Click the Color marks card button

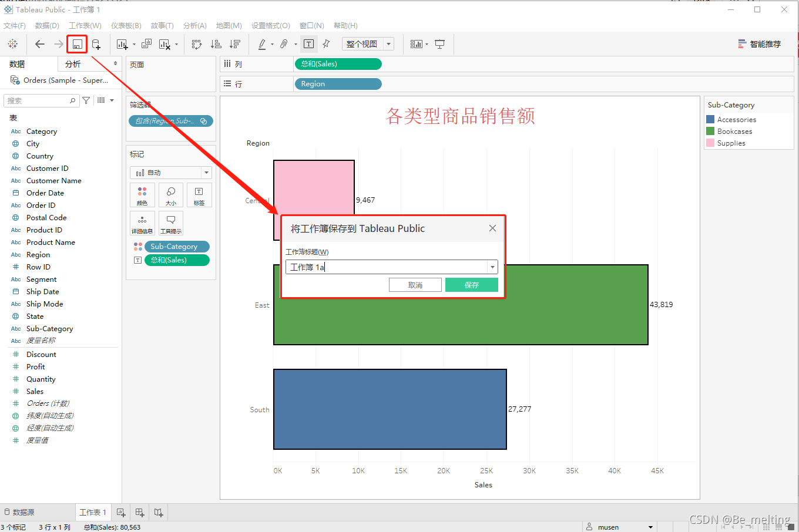click(x=142, y=195)
